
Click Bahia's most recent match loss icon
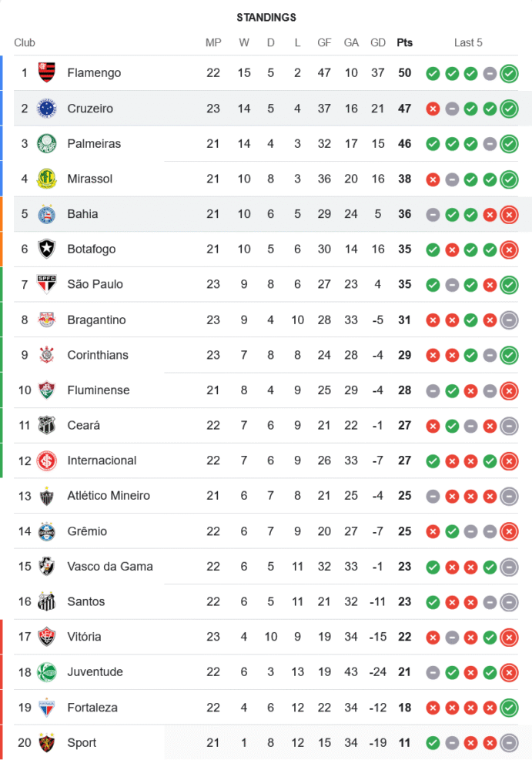point(509,215)
